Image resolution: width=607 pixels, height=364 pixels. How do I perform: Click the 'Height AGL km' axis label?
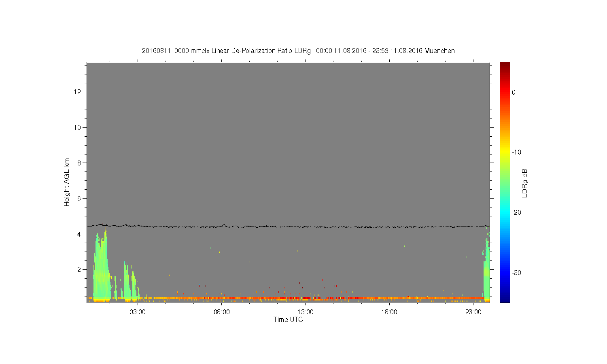pyautogui.click(x=67, y=182)
